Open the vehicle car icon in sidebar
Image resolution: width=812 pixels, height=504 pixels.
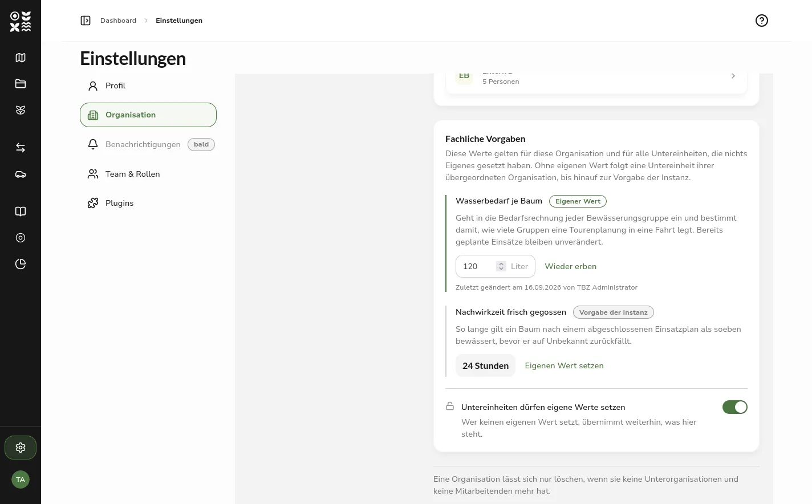21,174
